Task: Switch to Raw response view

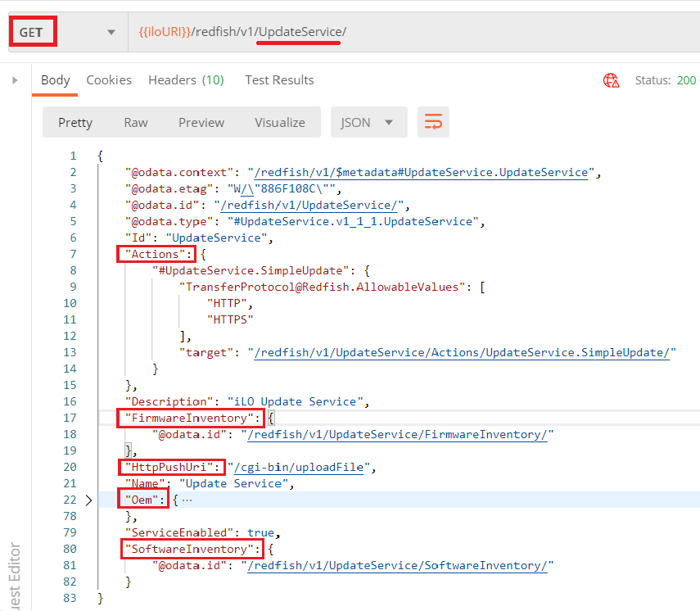Action: (x=136, y=122)
